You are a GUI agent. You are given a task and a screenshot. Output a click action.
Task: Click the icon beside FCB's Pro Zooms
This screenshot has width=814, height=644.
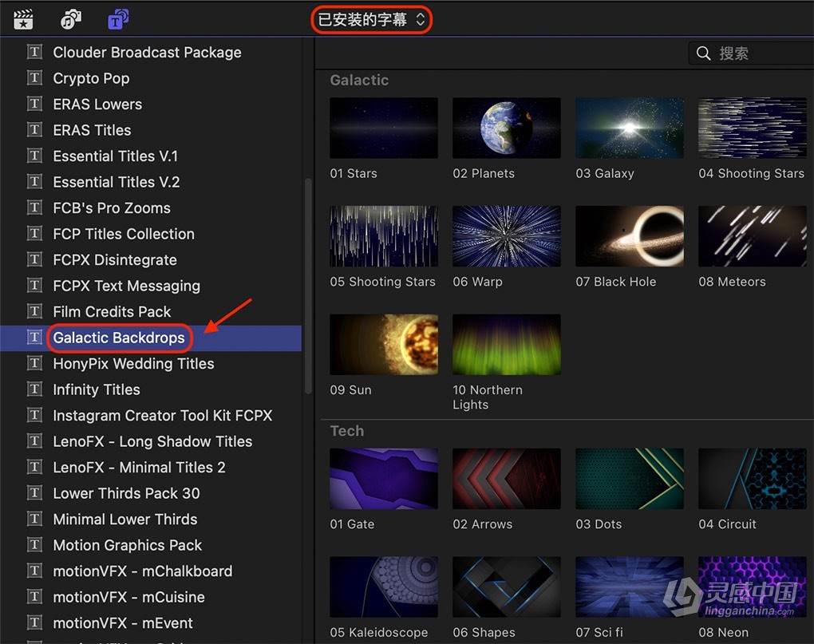(34, 207)
